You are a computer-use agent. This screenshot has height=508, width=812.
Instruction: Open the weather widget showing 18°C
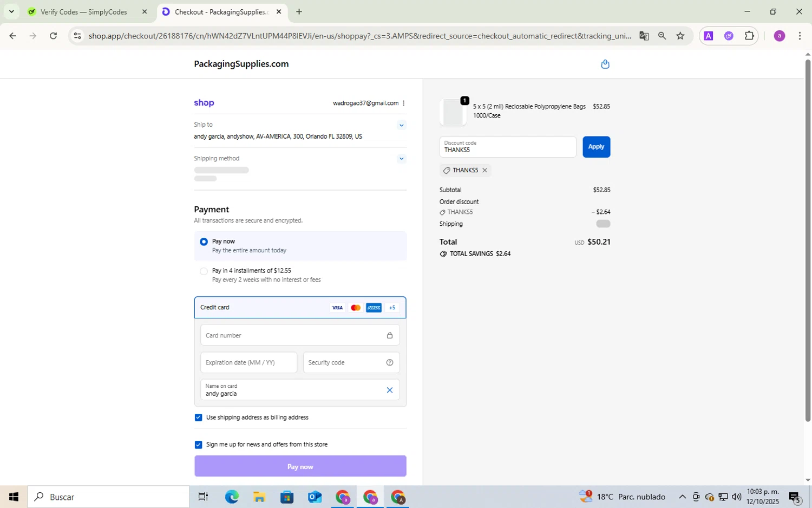pyautogui.click(x=622, y=497)
